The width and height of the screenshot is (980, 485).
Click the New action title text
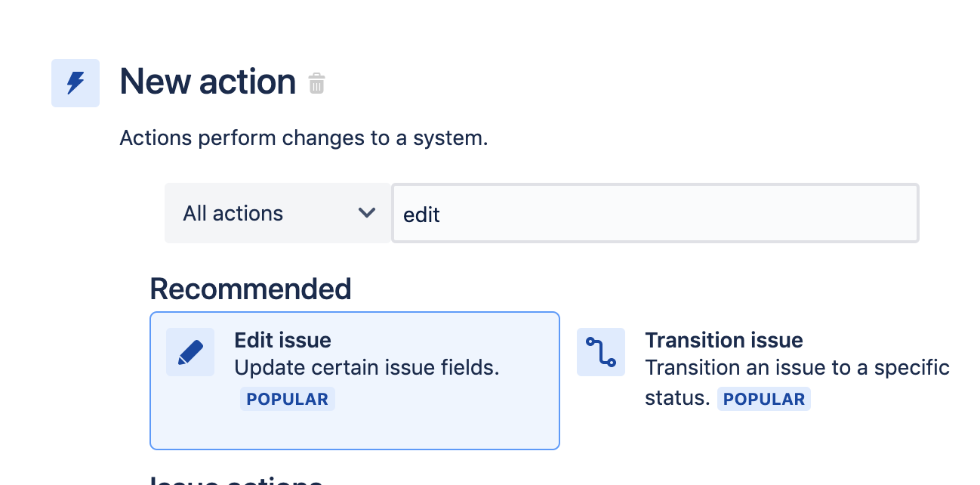[x=207, y=82]
